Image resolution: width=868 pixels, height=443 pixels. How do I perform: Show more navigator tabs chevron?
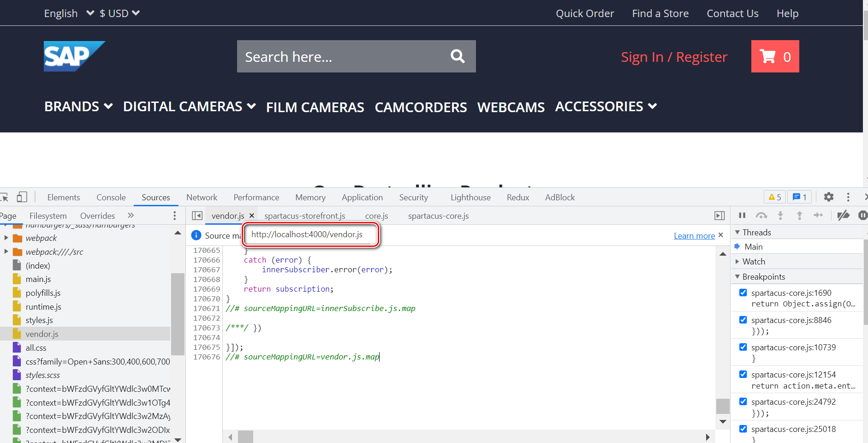[x=131, y=216]
